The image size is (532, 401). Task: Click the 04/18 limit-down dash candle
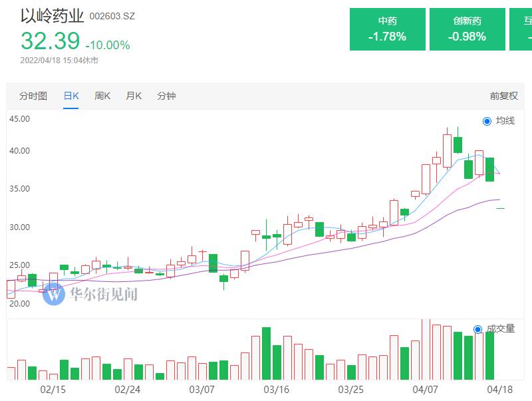point(501,208)
